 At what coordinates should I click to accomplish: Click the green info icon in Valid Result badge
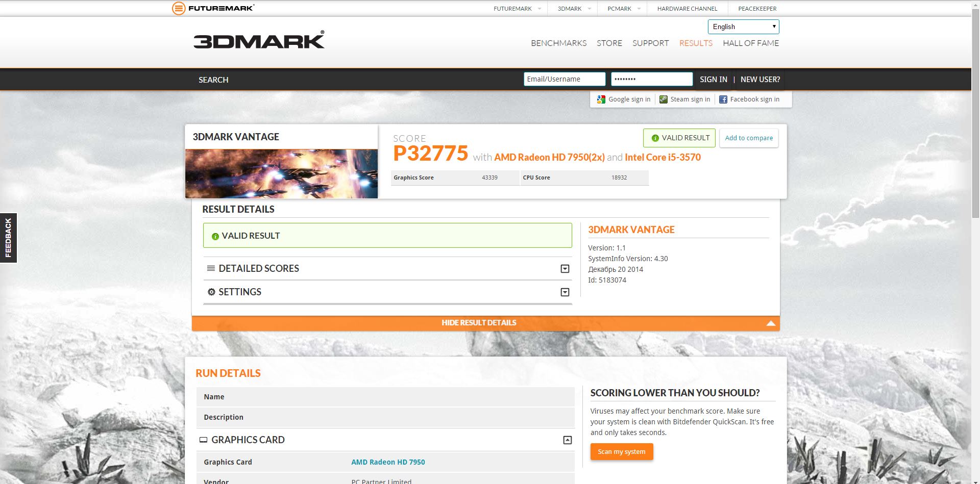click(x=655, y=138)
